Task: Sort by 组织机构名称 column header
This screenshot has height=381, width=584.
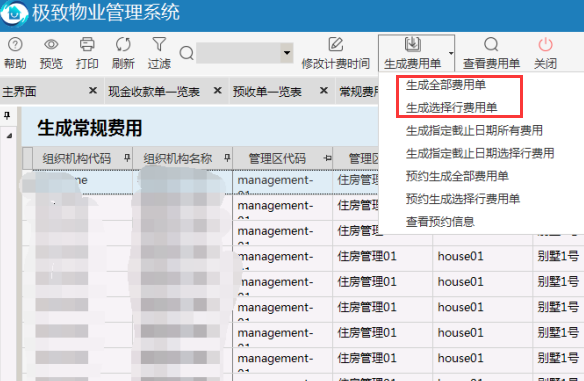Action: click(178, 159)
